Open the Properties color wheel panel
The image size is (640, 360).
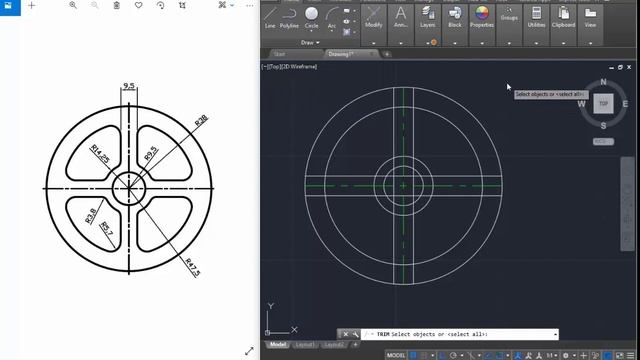(x=482, y=18)
